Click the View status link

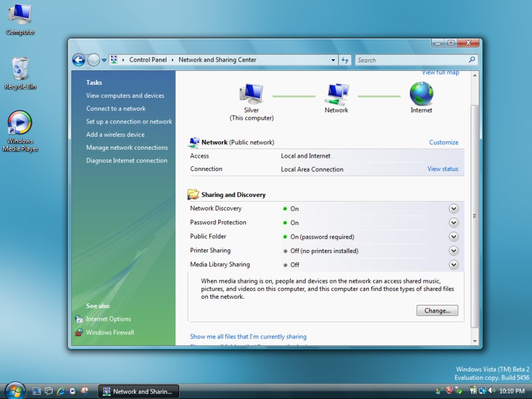[443, 169]
